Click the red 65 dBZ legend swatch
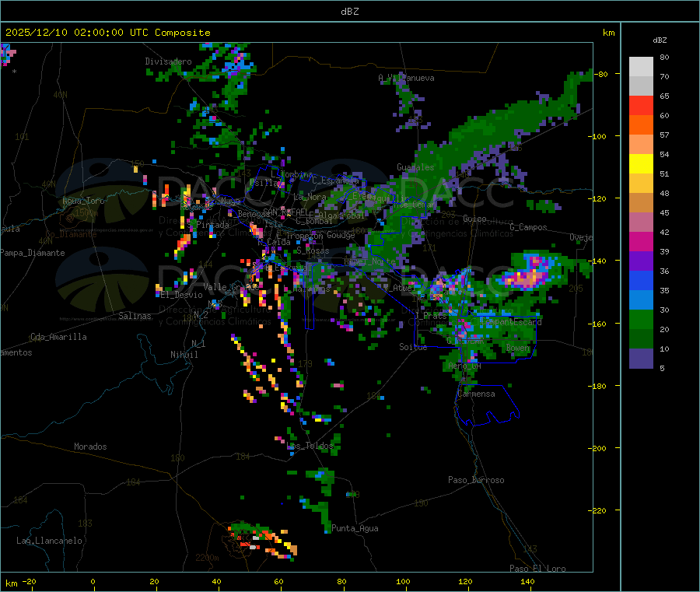Image resolution: width=700 pixels, height=592 pixels. [x=641, y=105]
